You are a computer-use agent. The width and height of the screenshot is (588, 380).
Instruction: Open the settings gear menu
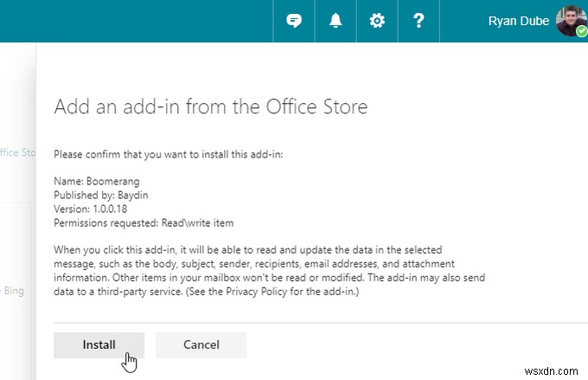click(x=377, y=21)
